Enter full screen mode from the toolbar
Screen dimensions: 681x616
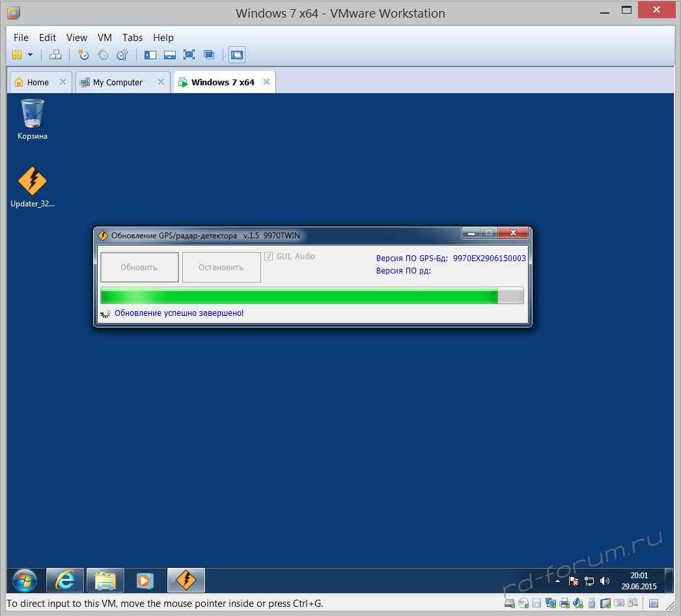pos(189,55)
